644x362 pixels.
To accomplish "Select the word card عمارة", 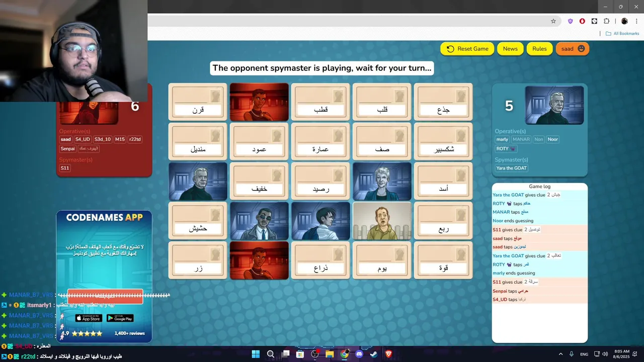I will point(320,141).
